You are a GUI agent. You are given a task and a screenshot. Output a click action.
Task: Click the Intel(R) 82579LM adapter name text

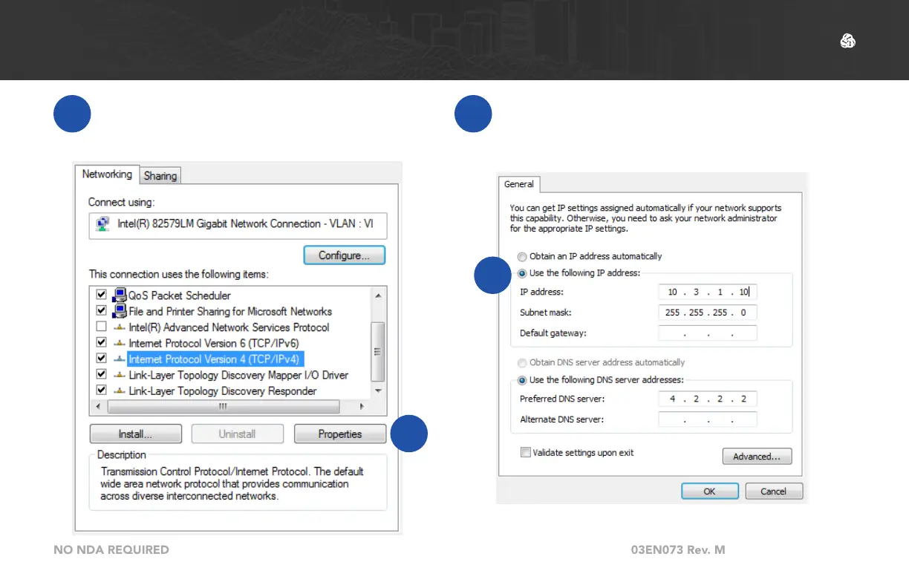coord(245,223)
